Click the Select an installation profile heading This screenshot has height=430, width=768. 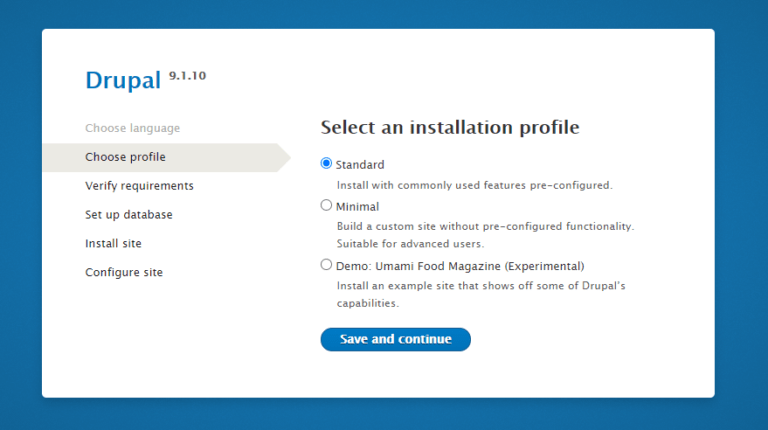click(x=450, y=128)
